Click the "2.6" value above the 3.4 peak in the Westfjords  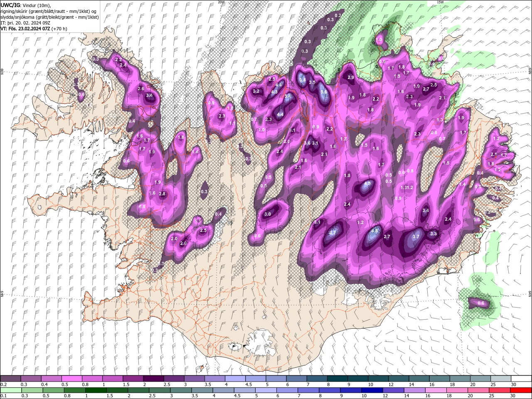[x=141, y=89]
